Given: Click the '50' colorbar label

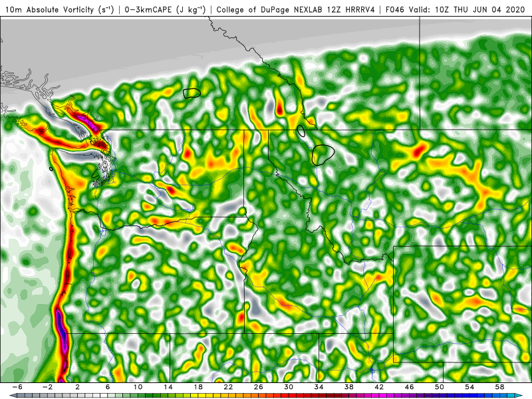Looking at the screenshot, I should 440,387.
